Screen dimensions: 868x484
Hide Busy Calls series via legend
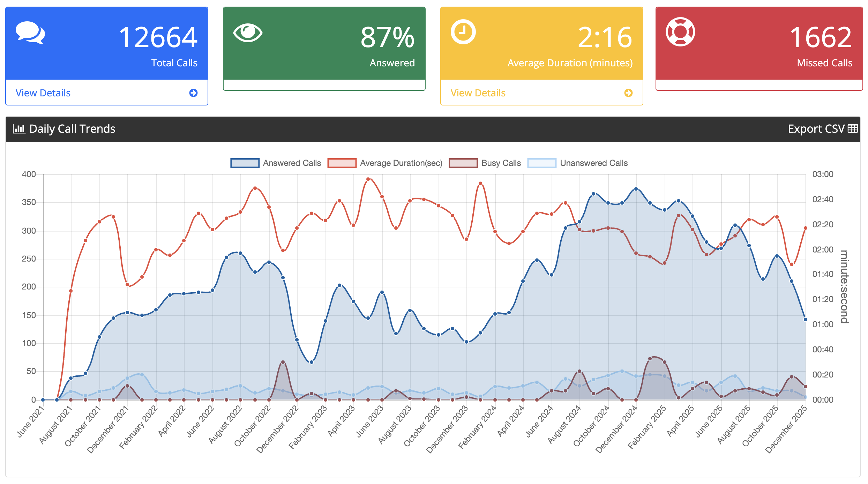[501, 163]
